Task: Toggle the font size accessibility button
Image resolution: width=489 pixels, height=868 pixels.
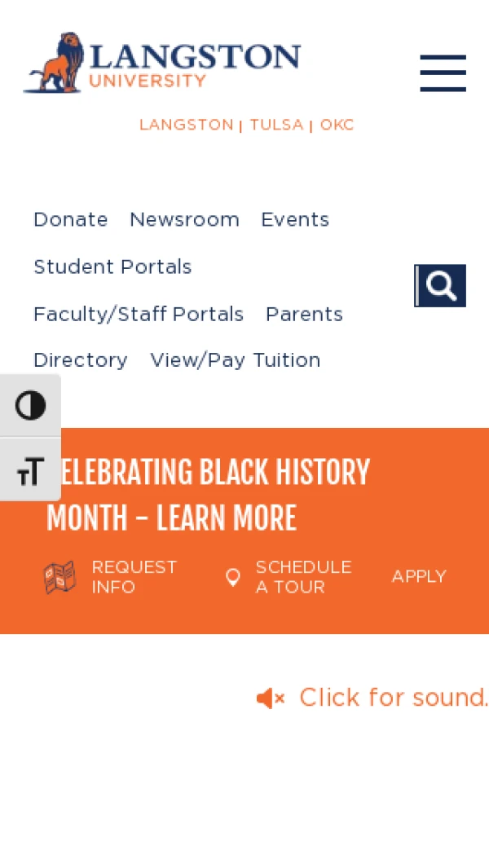Action: [30, 470]
